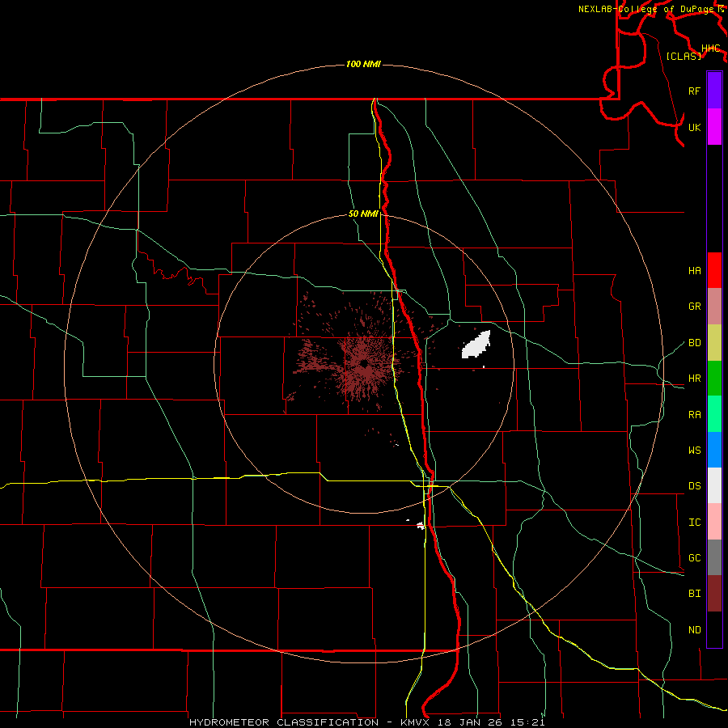Screen dimensions: 728x728
Task: Pick the HR green legend swatch
Action: tap(714, 378)
